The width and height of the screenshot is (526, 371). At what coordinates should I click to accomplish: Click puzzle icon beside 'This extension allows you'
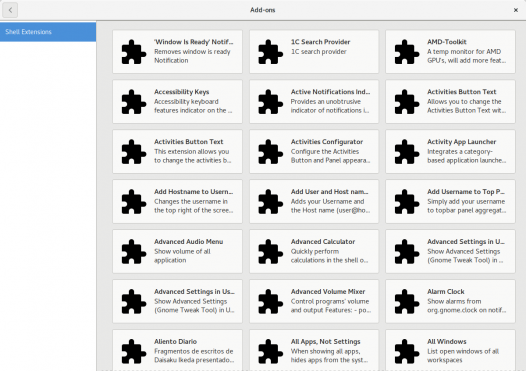click(x=134, y=152)
